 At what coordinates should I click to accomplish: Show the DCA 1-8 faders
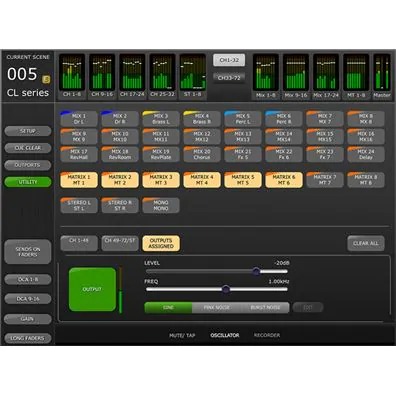click(x=28, y=279)
